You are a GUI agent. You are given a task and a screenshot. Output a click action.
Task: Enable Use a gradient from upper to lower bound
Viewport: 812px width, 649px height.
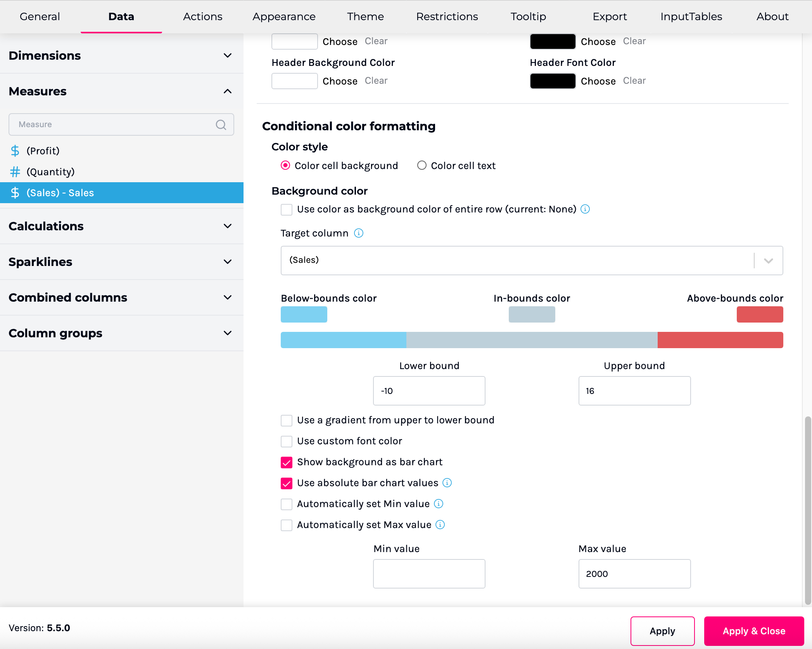[287, 420]
